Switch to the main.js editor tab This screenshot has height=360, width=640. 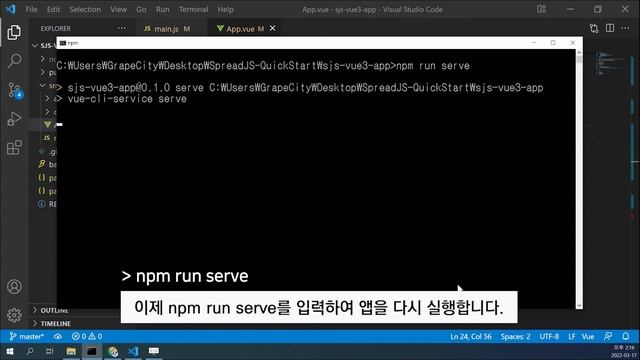(x=167, y=29)
